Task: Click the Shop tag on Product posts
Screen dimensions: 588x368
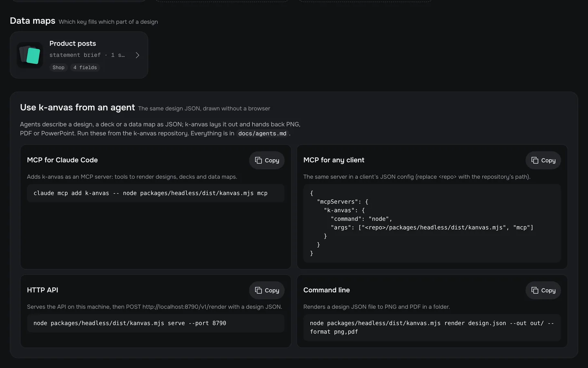Action: point(58,67)
